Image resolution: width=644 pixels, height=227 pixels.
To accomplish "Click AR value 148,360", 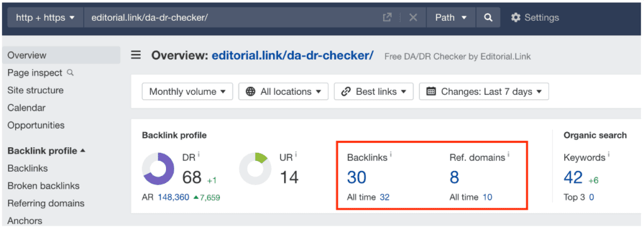I will click(174, 197).
